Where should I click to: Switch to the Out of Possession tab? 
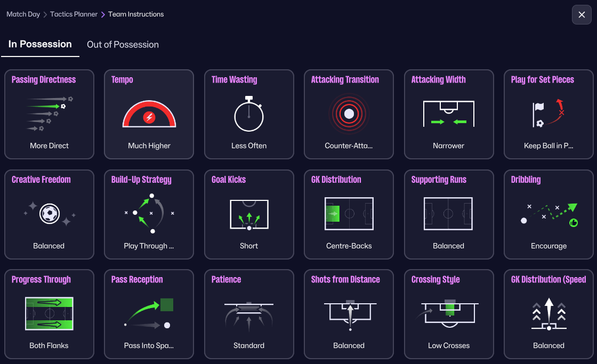(123, 45)
